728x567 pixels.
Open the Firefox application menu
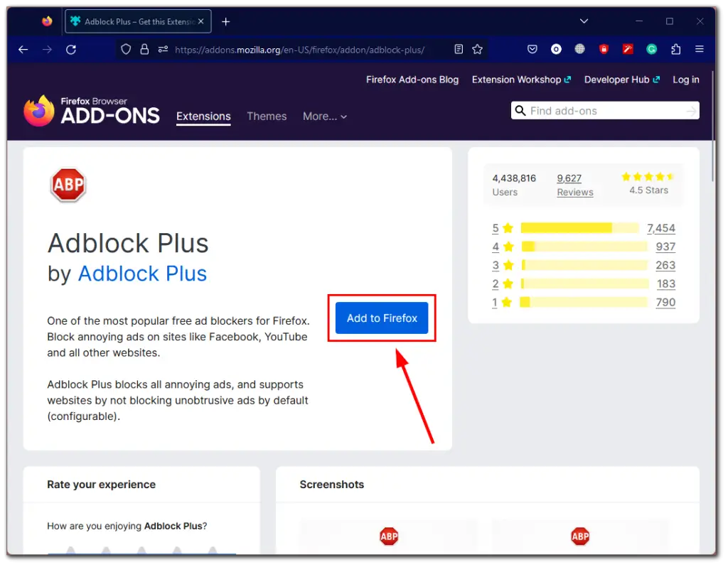tap(700, 49)
